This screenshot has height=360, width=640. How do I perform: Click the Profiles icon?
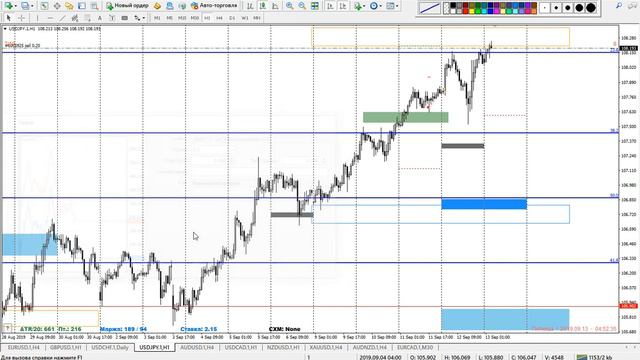pos(25,6)
